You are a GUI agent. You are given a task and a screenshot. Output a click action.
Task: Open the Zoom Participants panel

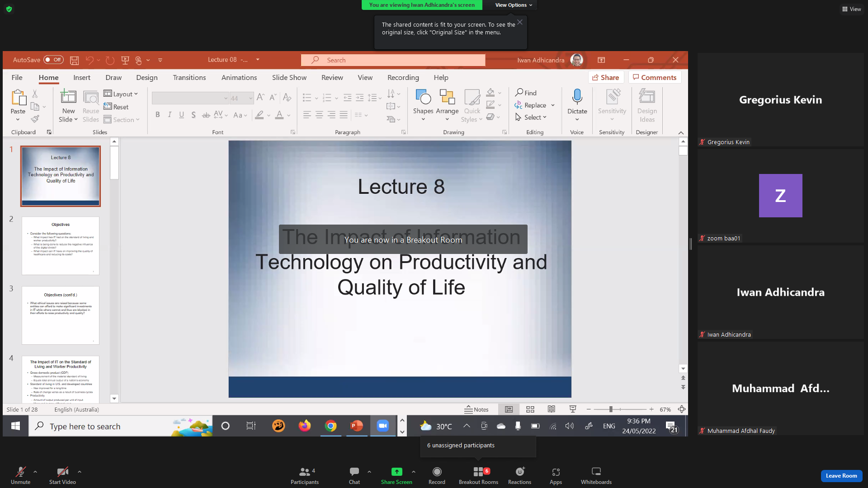(305, 475)
